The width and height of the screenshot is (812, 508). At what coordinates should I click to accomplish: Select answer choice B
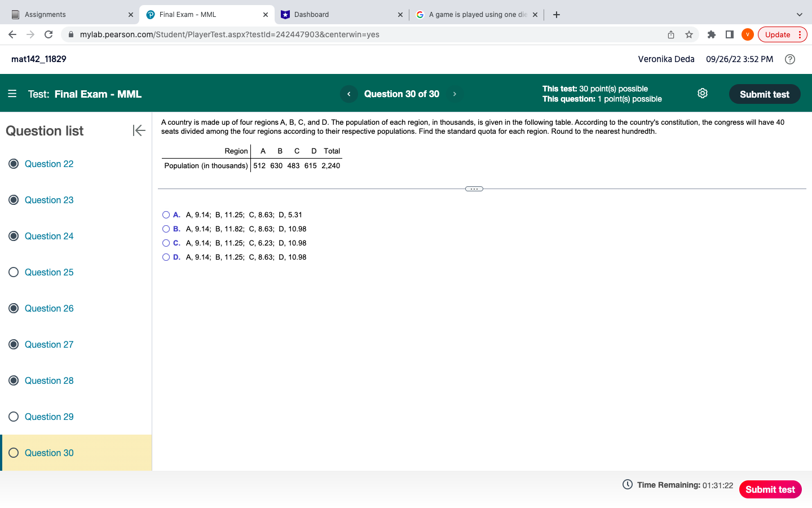pos(166,229)
